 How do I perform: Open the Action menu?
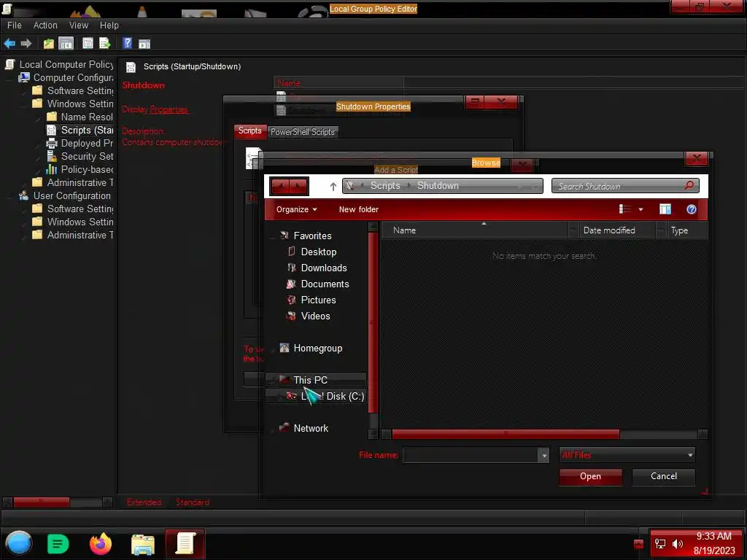pos(45,26)
